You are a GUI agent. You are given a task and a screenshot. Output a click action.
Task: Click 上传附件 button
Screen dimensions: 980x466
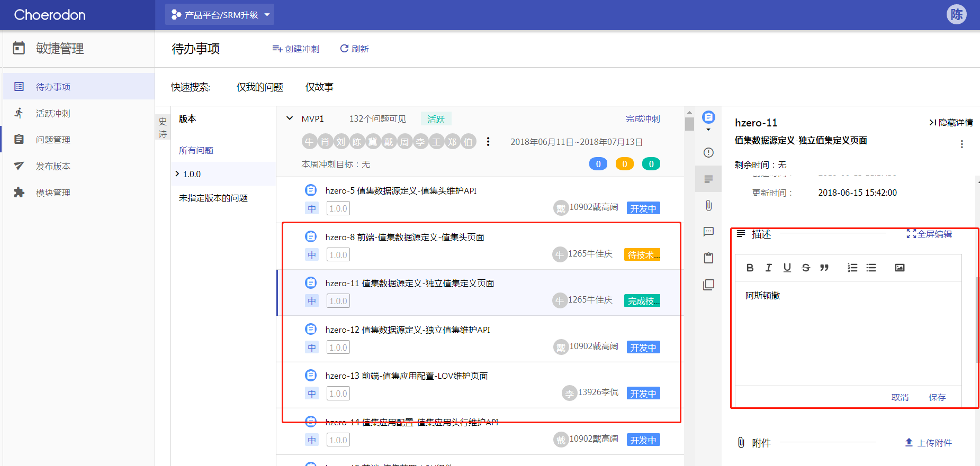pyautogui.click(x=928, y=443)
